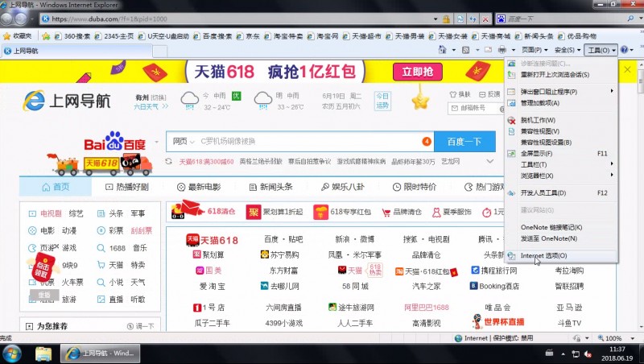Open 360搜索 favorites bar link
The image size is (644, 364).
(x=72, y=36)
